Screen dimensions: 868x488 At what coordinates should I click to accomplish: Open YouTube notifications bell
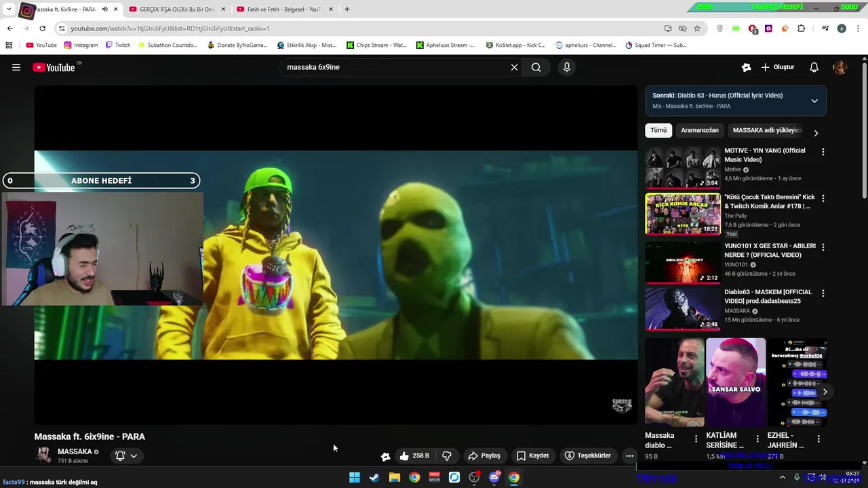pyautogui.click(x=814, y=67)
